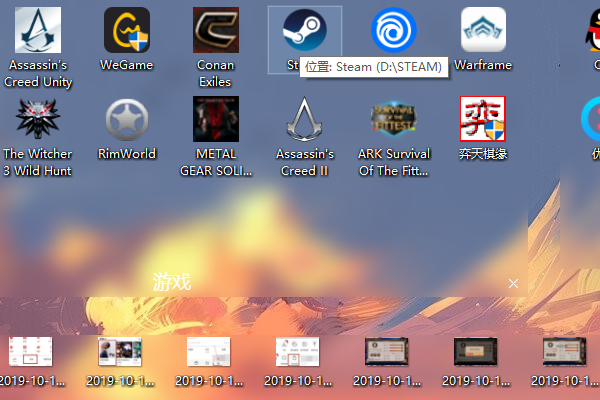The height and width of the screenshot is (400, 600).
Task: Select the partially visible blue icon below QQ
Action: point(591,120)
